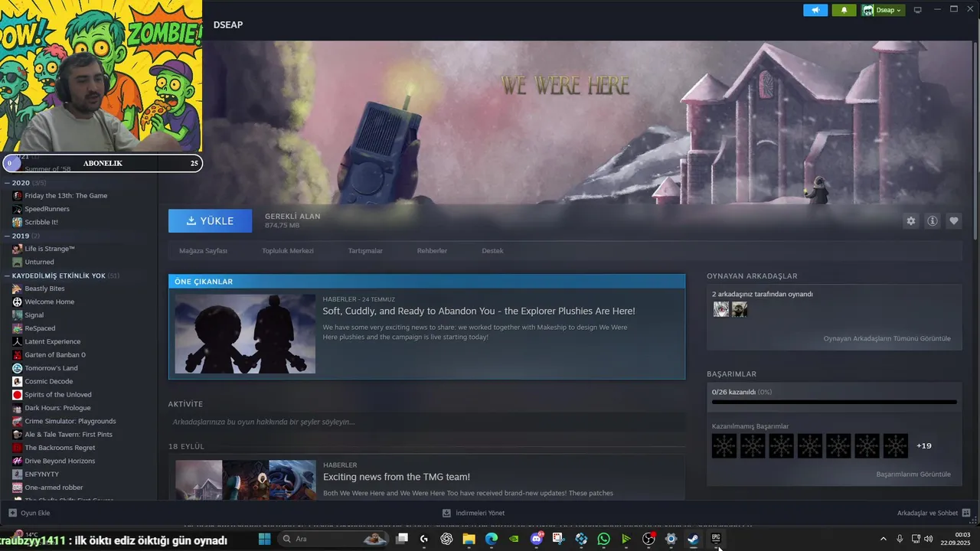Open Tartışmalar tab

tap(365, 251)
